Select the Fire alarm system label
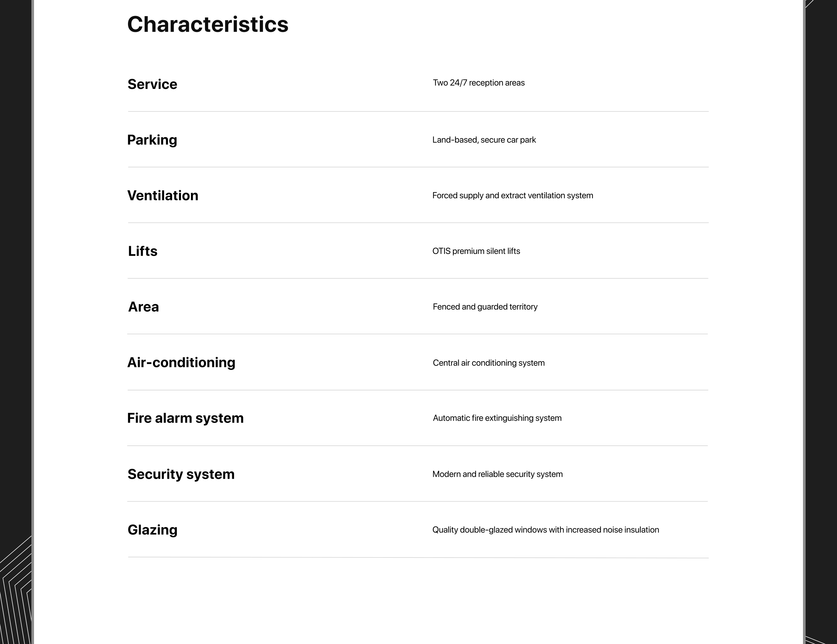 [185, 418]
